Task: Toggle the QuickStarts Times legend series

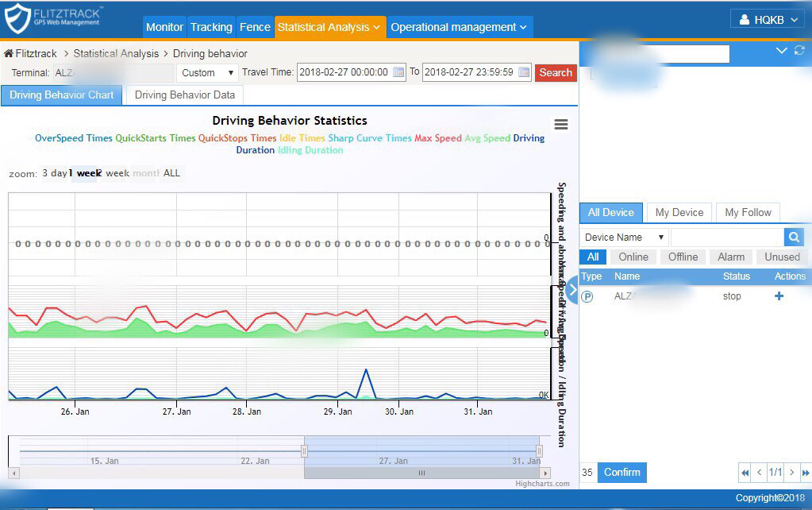Action: click(x=156, y=138)
